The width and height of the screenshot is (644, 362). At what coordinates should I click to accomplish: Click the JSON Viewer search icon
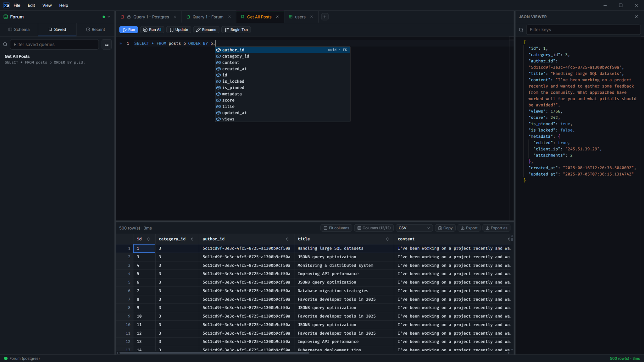click(x=521, y=30)
